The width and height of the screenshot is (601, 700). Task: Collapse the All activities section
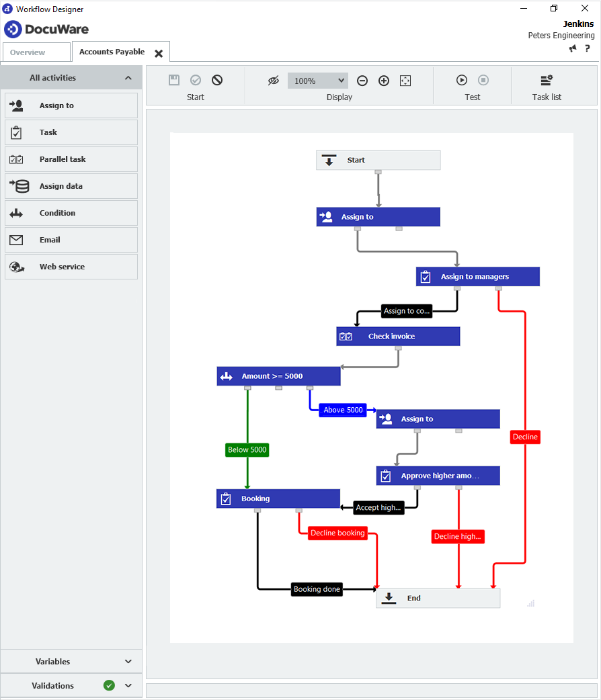[x=128, y=77]
